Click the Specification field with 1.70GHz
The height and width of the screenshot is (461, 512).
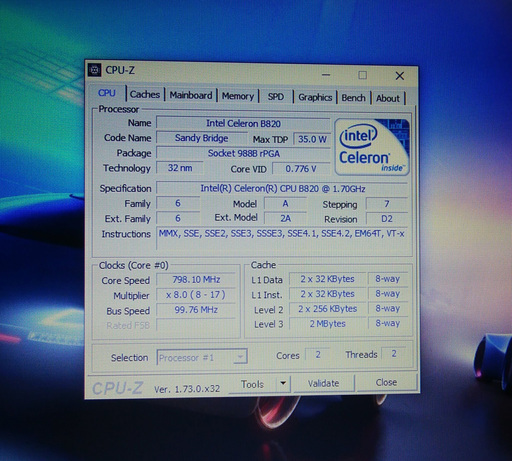pos(283,188)
